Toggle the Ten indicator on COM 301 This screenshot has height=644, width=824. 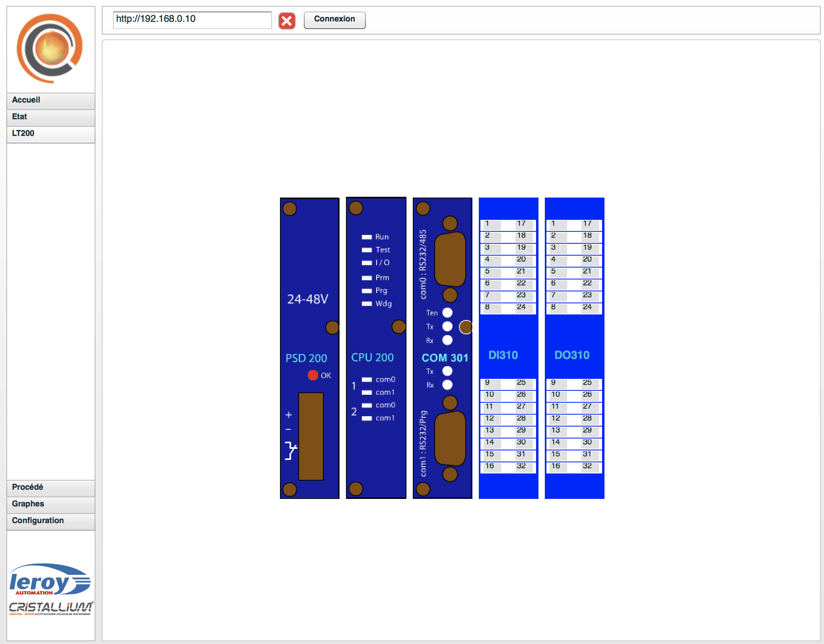click(x=447, y=313)
